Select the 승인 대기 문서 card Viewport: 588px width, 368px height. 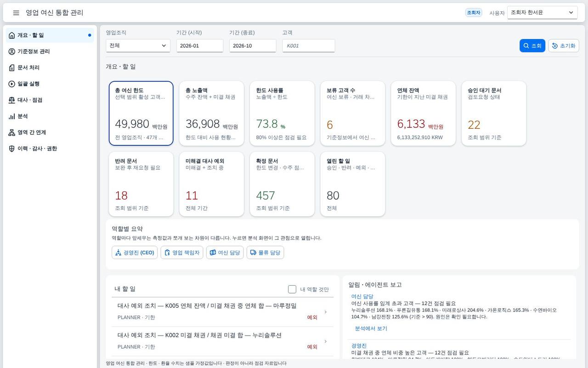pos(494,114)
